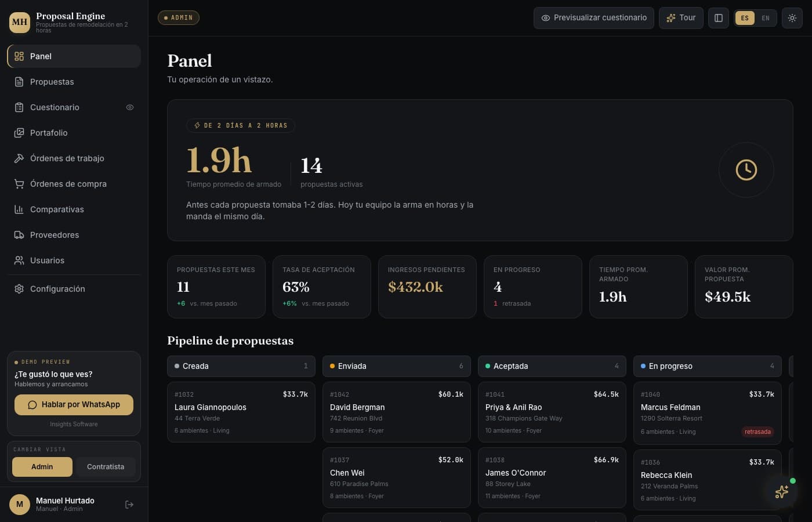
Task: Open Proveedores page
Action: click(x=74, y=235)
